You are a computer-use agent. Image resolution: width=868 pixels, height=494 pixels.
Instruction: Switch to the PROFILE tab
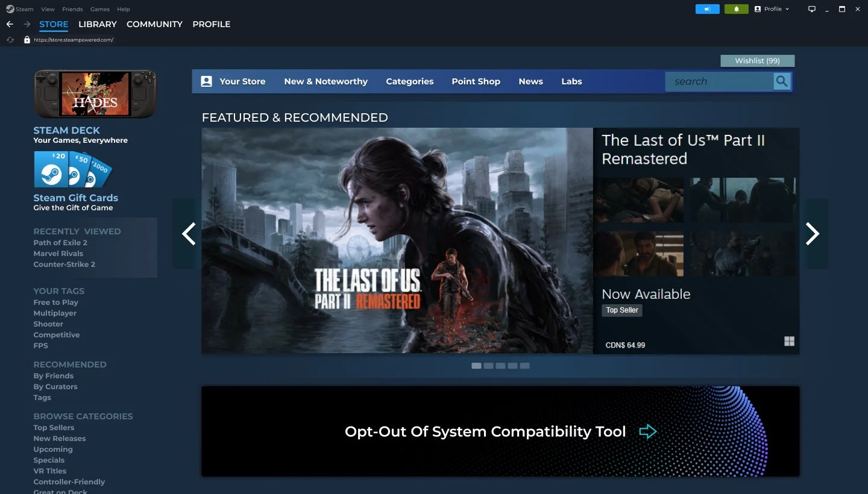pyautogui.click(x=212, y=24)
